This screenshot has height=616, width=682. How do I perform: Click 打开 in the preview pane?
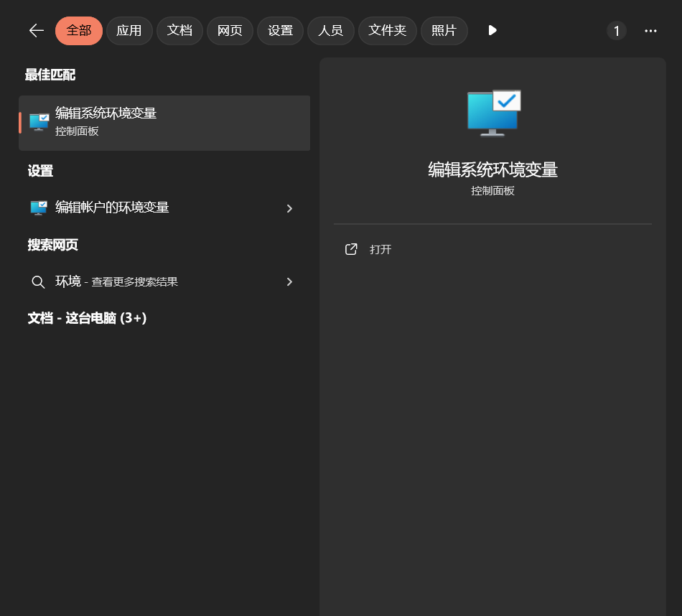point(380,249)
